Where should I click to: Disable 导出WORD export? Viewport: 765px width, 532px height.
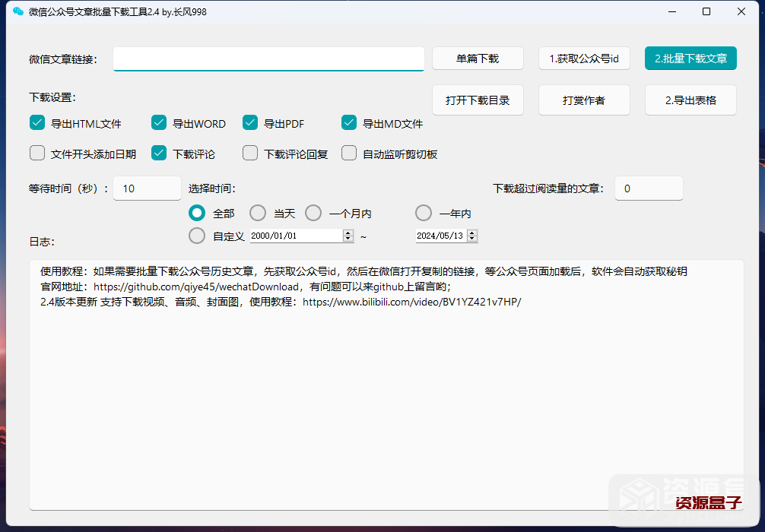coord(158,122)
